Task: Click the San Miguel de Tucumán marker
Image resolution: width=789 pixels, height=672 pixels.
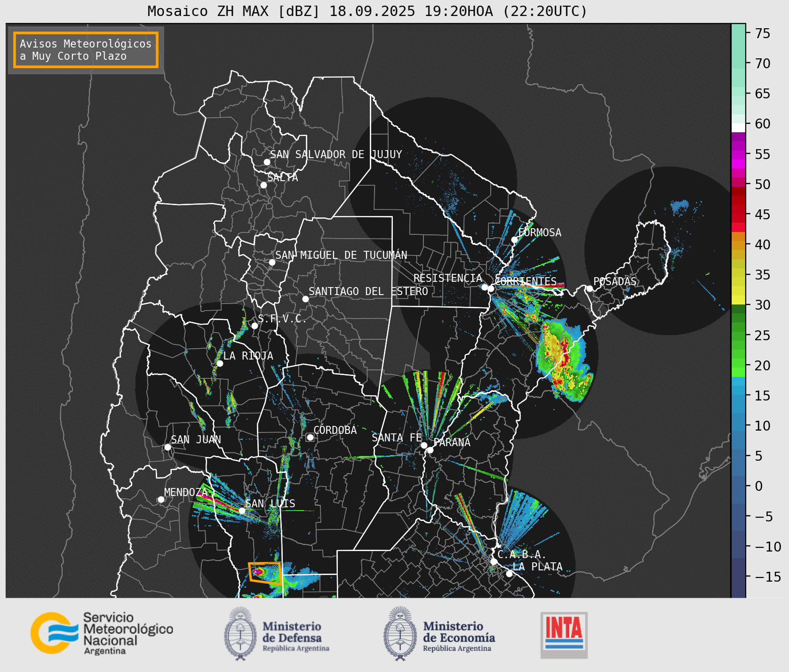Action: point(272,262)
